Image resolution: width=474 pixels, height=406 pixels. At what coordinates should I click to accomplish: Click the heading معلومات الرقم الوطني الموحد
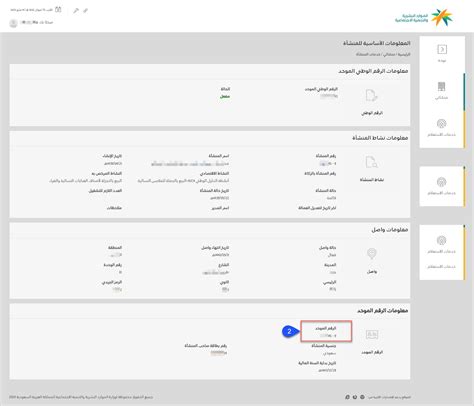(373, 71)
